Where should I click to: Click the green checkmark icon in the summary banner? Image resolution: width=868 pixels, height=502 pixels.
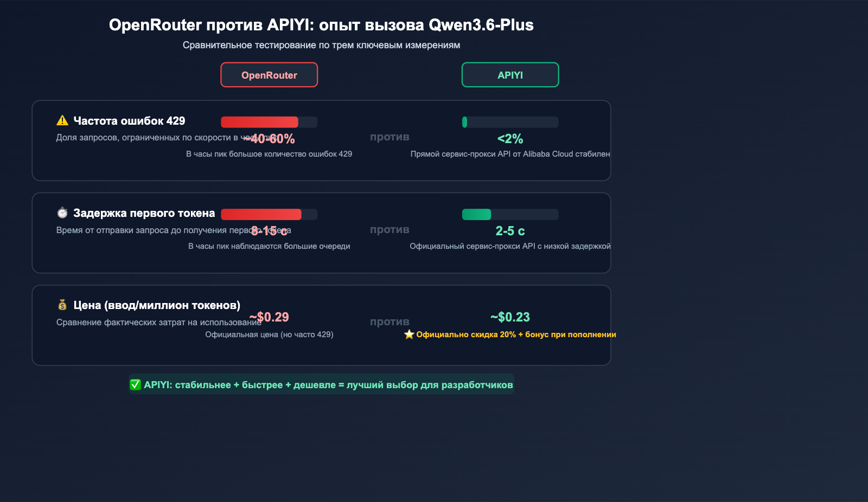click(x=135, y=384)
